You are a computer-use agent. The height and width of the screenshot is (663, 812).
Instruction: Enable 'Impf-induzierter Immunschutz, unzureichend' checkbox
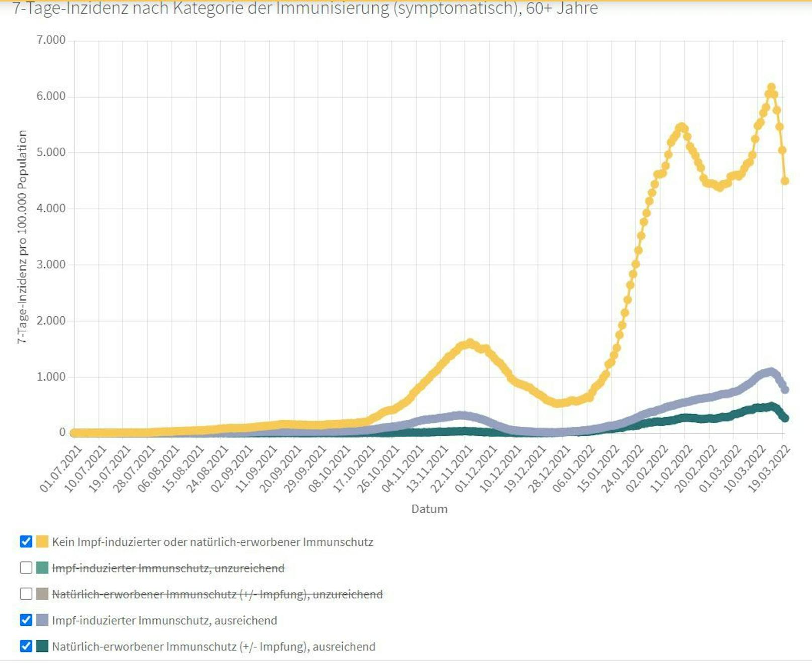tap(26, 567)
